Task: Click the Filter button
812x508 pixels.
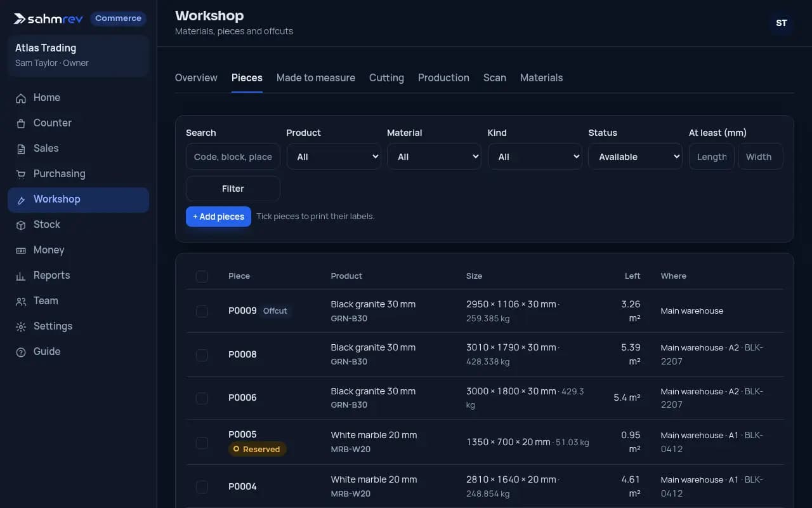Action: point(233,189)
